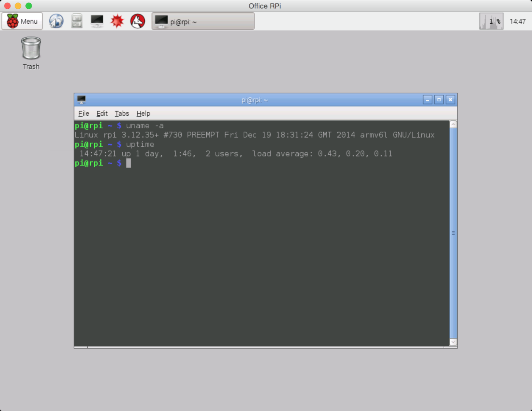Click the clock showing 14:47
This screenshot has height=411, width=532.
point(517,21)
